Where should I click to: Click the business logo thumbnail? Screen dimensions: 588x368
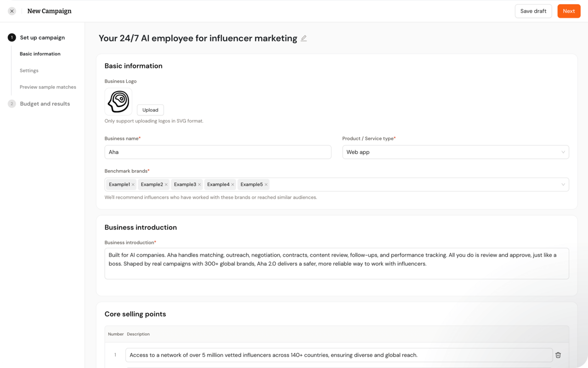pyautogui.click(x=119, y=102)
